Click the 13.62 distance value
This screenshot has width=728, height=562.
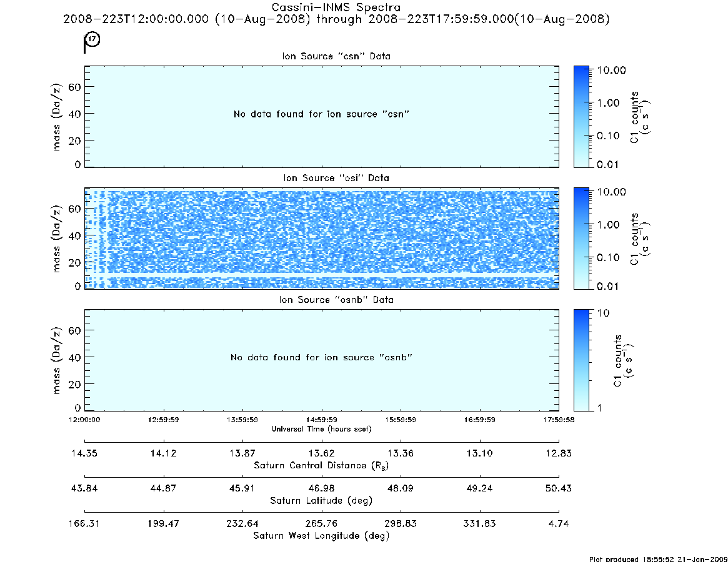pos(321,453)
